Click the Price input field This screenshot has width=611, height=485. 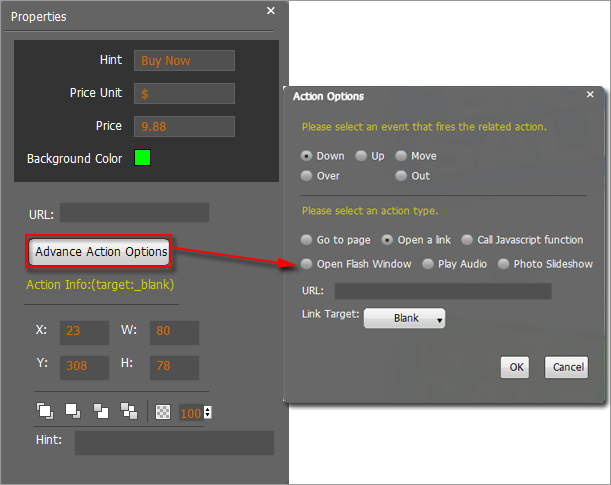point(184,126)
